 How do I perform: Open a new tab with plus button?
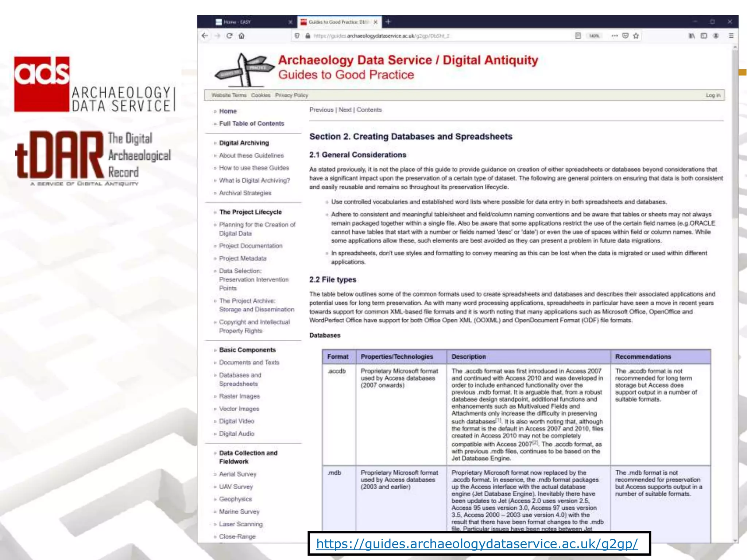[x=388, y=22]
